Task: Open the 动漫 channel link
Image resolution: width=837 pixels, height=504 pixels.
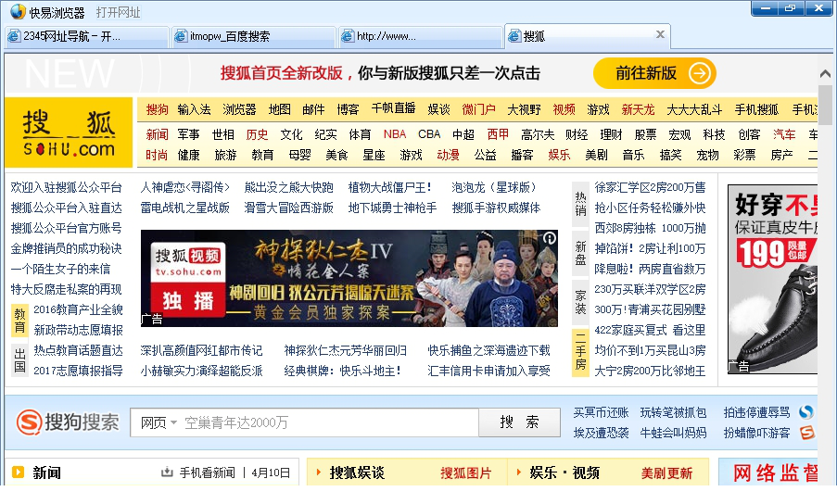Action: (x=448, y=156)
